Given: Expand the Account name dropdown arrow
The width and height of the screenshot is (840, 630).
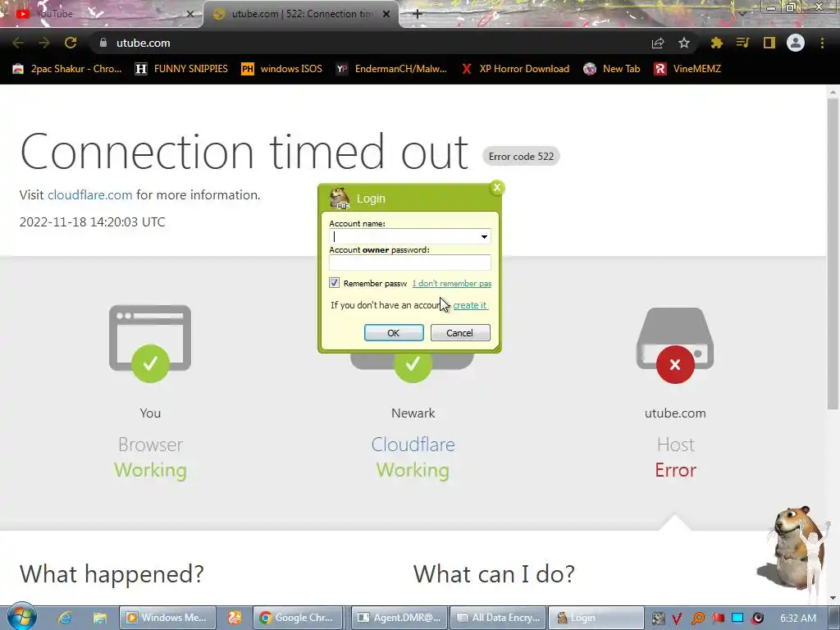Looking at the screenshot, I should click(x=484, y=236).
